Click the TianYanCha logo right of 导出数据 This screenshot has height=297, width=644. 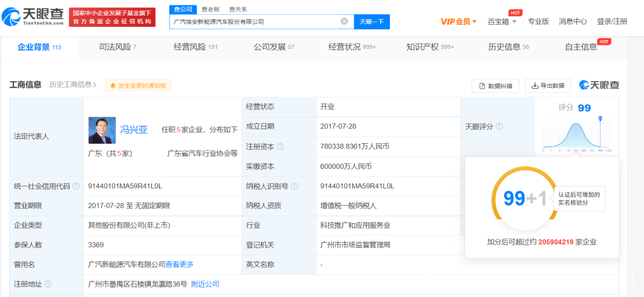click(x=599, y=85)
